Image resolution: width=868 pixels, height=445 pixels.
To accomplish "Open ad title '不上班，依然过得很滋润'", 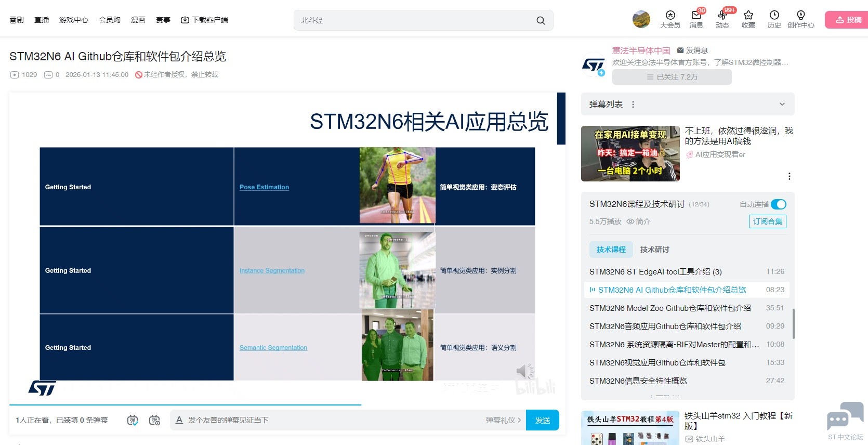I will tap(739, 136).
